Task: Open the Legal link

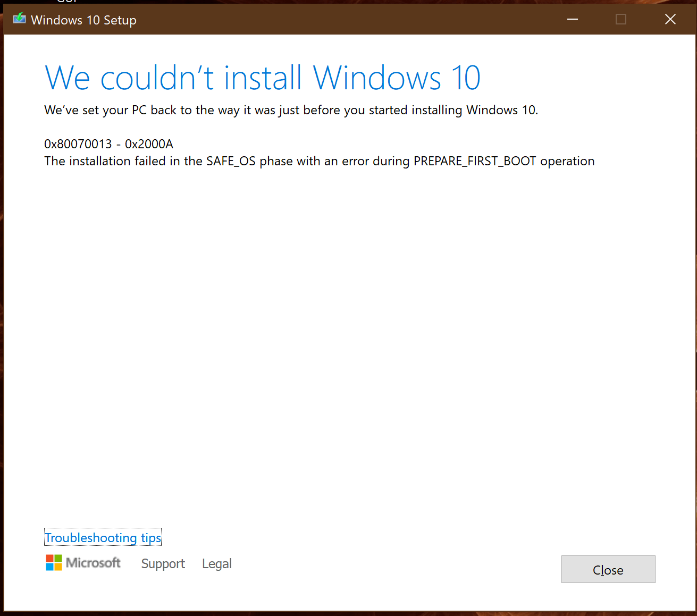Action: coord(217,563)
